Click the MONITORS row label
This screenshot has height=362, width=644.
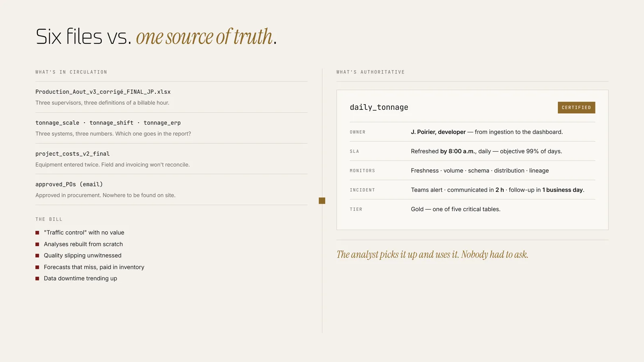pyautogui.click(x=362, y=171)
